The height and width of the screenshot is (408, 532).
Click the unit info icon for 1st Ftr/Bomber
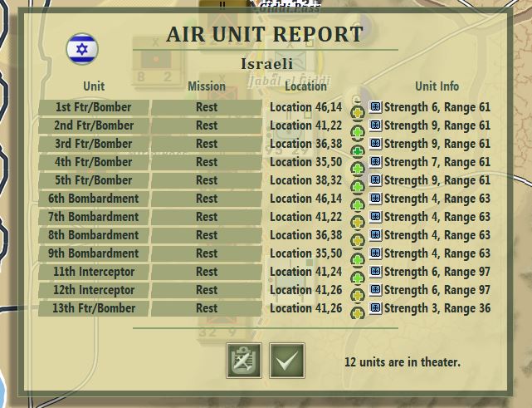(x=376, y=107)
